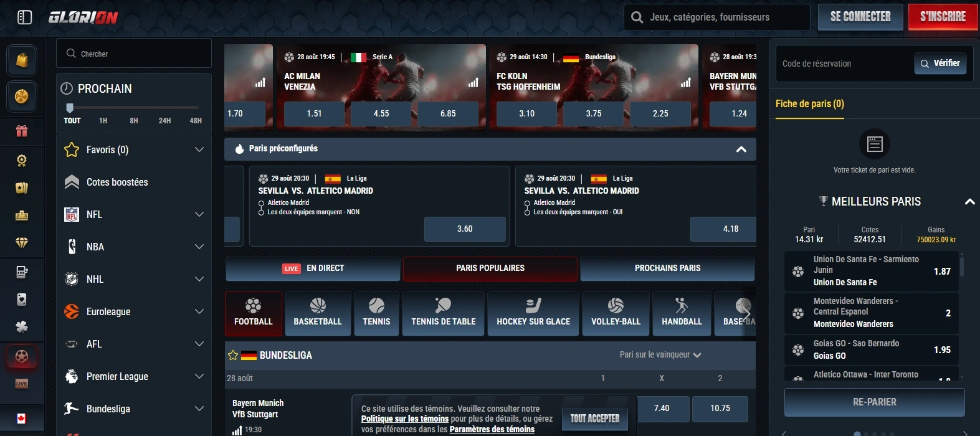This screenshot has height=436, width=980.
Task: Select the Volley-ball sport tab
Action: (x=616, y=313)
